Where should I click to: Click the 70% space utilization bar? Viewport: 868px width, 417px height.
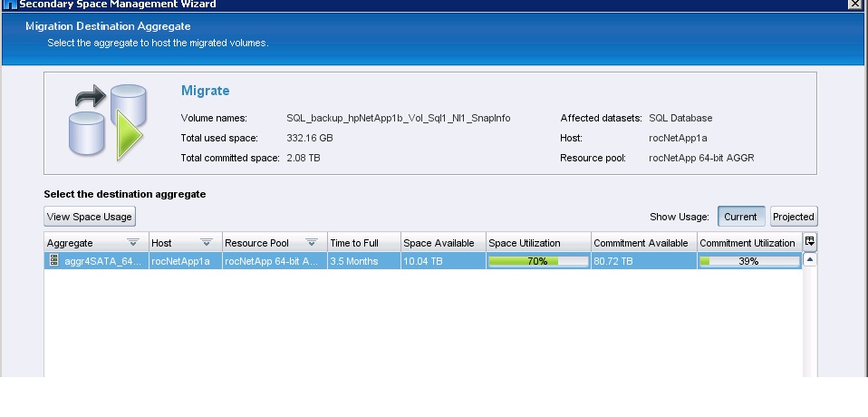pyautogui.click(x=537, y=261)
